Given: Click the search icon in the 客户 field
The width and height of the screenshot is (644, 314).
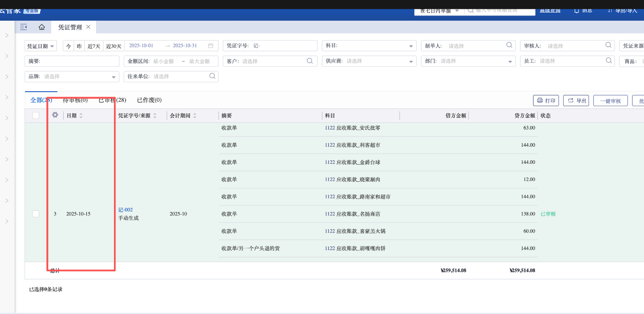Looking at the screenshot, I should (x=310, y=61).
